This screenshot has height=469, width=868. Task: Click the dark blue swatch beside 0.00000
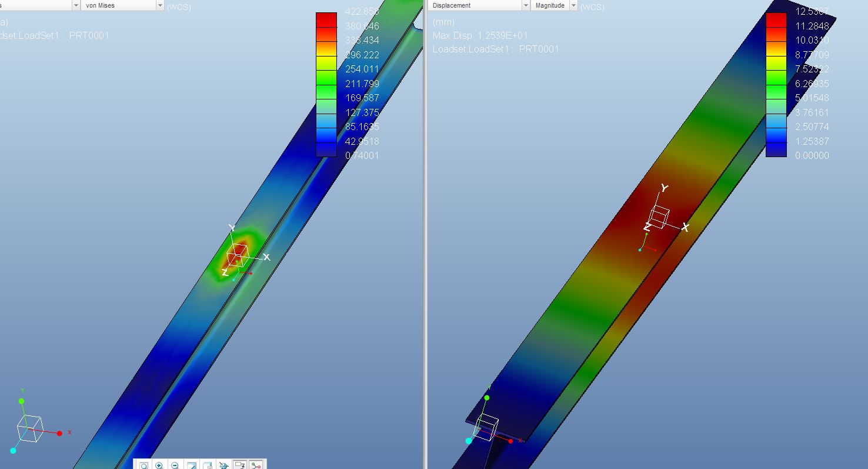[x=776, y=150]
